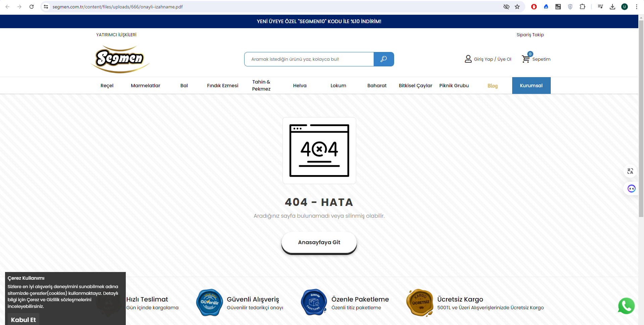This screenshot has height=325, width=644.
Task: Open the Bal category
Action: click(x=184, y=86)
